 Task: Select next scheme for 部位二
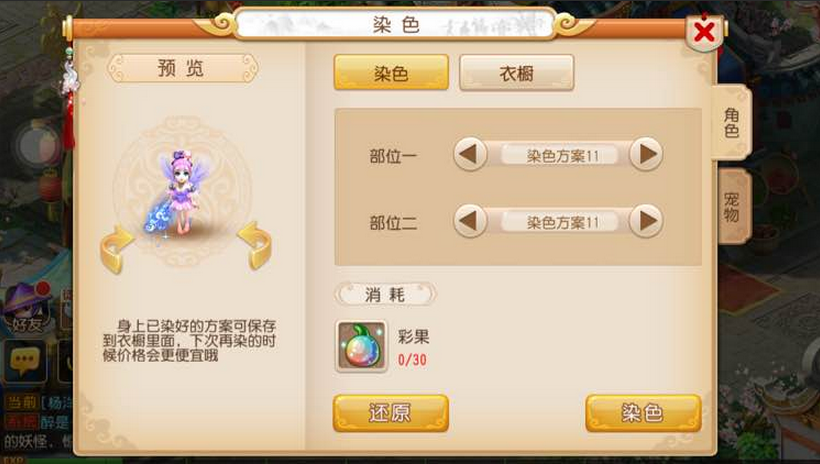(x=646, y=221)
